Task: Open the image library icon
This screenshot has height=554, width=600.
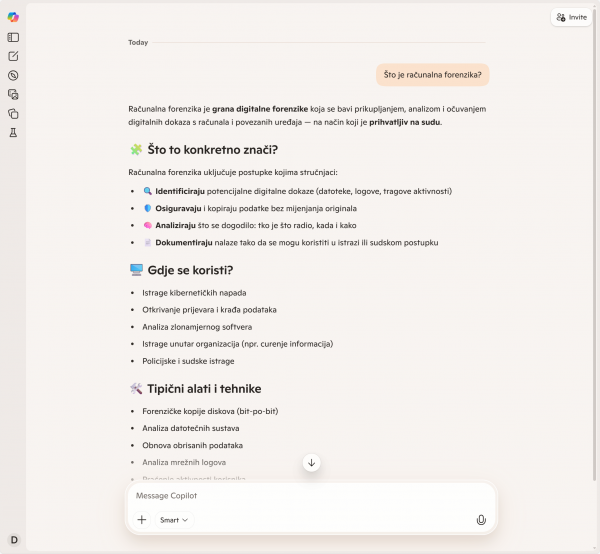Action: [x=13, y=94]
